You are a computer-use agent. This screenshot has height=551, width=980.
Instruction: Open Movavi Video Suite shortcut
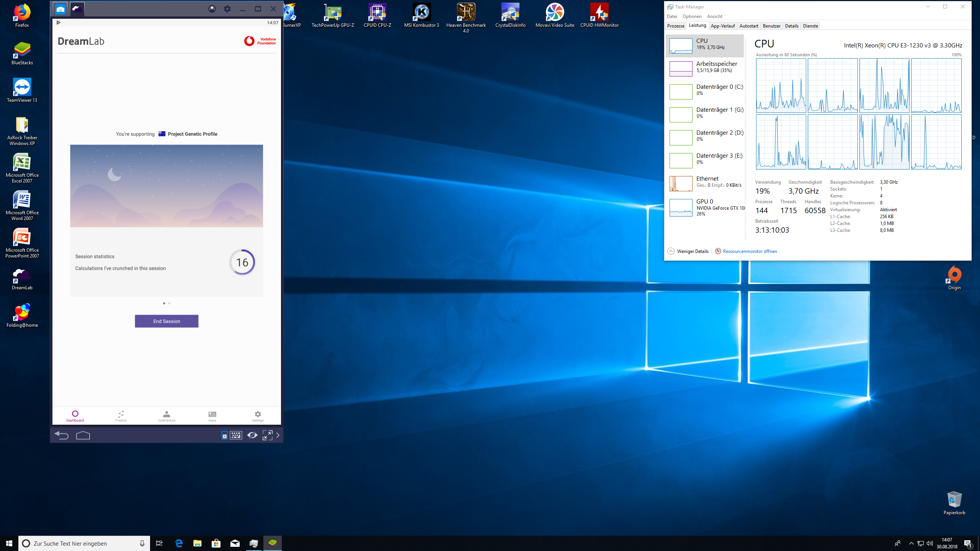[555, 16]
